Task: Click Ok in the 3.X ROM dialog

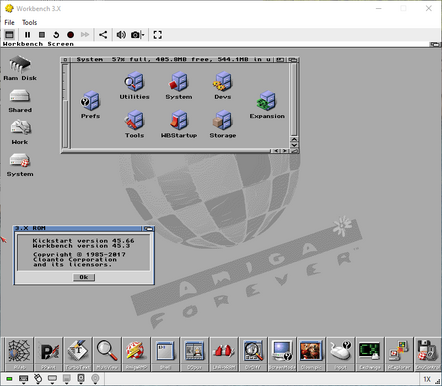Action: [x=84, y=277]
